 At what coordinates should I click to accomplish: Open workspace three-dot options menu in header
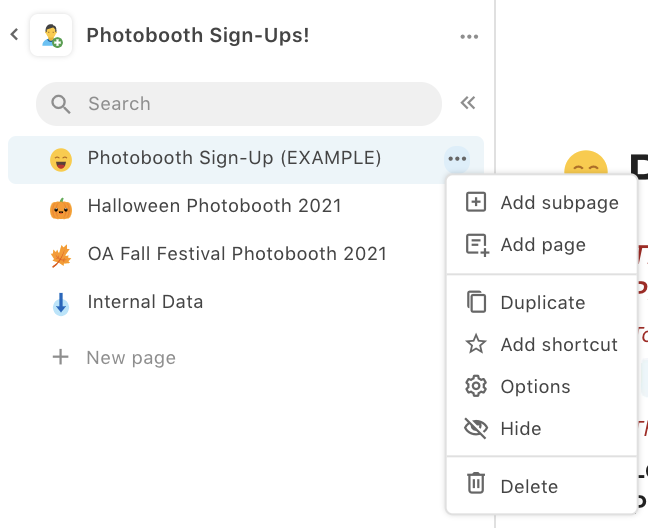pyautogui.click(x=469, y=36)
